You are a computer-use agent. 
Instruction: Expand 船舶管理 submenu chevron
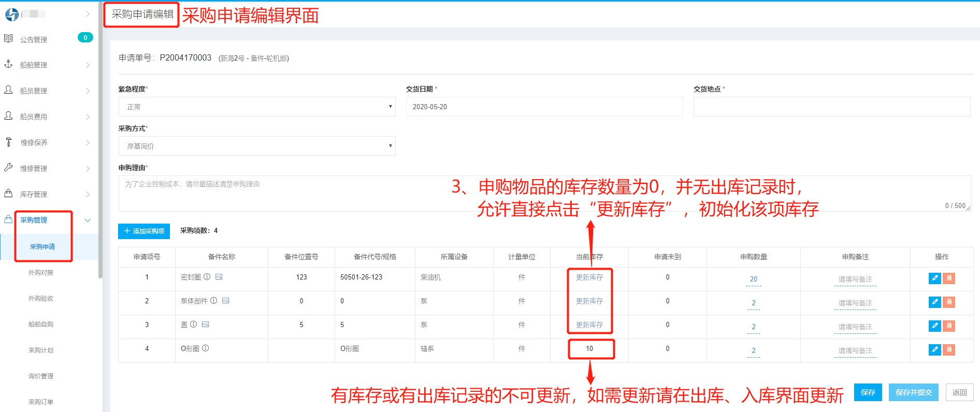pyautogui.click(x=88, y=65)
